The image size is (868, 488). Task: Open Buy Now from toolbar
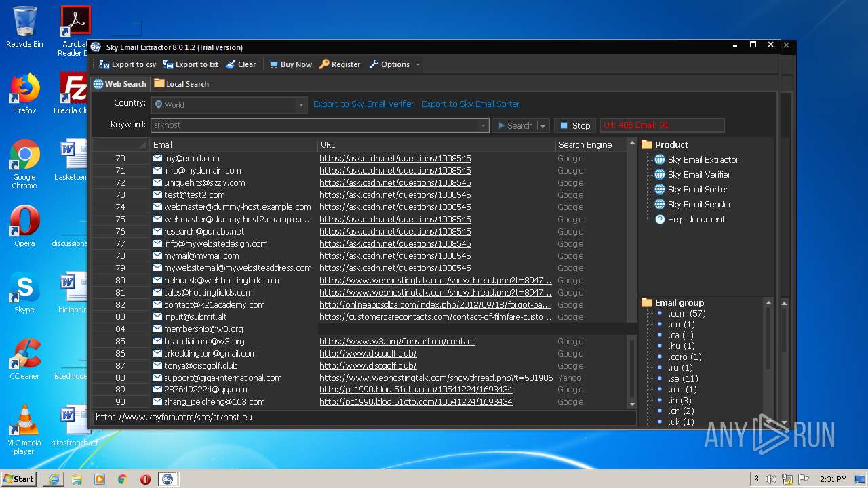290,64
